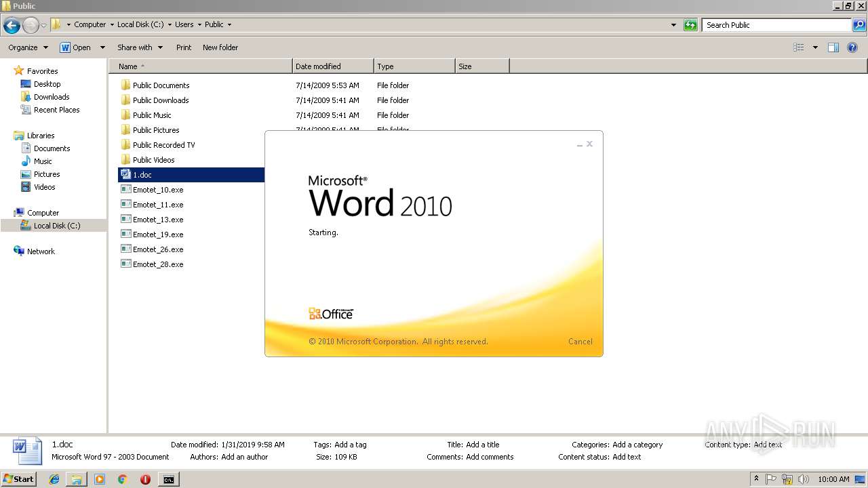Click the volume speaker tray icon
868x488 pixels.
803,479
